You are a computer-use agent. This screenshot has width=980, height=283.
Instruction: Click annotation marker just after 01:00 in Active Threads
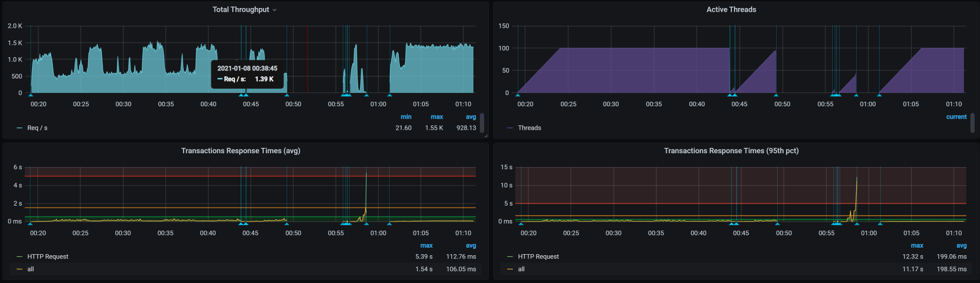point(879,95)
